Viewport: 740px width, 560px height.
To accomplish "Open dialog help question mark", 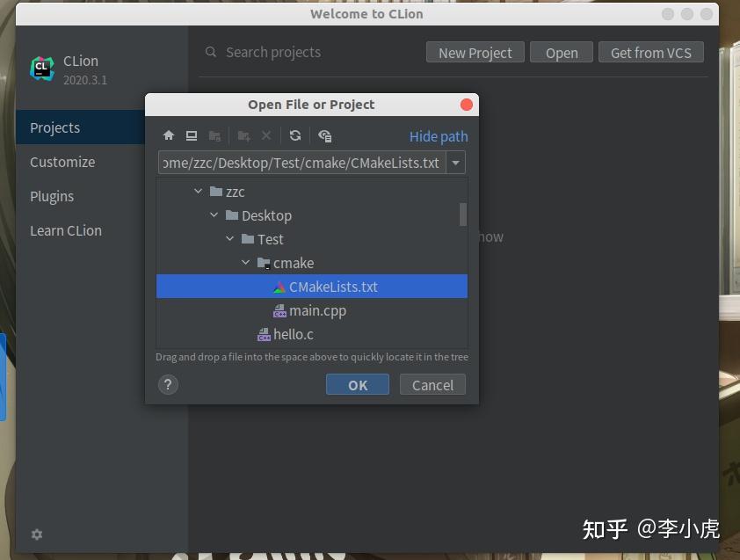I will pyautogui.click(x=168, y=385).
